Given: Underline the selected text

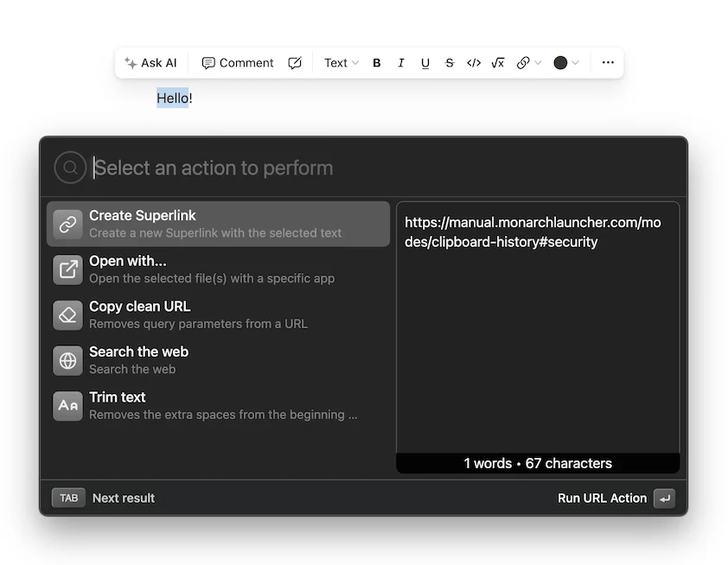Looking at the screenshot, I should click(x=425, y=62).
